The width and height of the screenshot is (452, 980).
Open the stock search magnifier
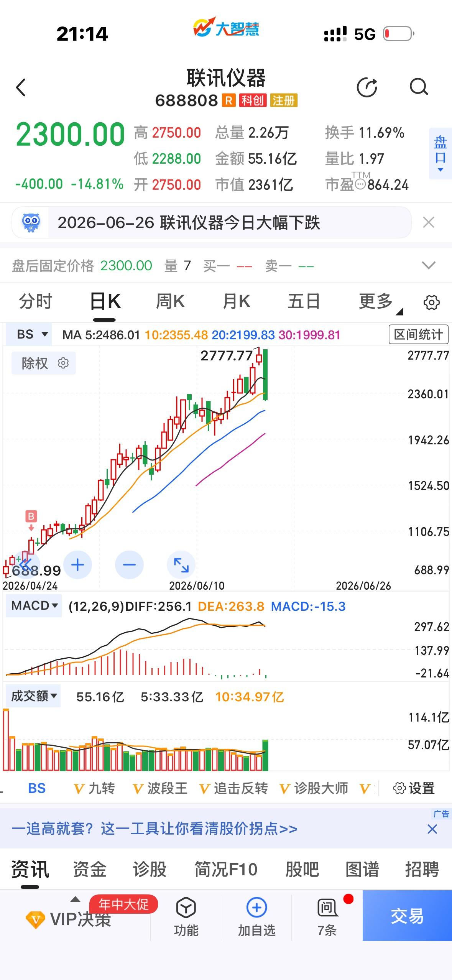419,87
